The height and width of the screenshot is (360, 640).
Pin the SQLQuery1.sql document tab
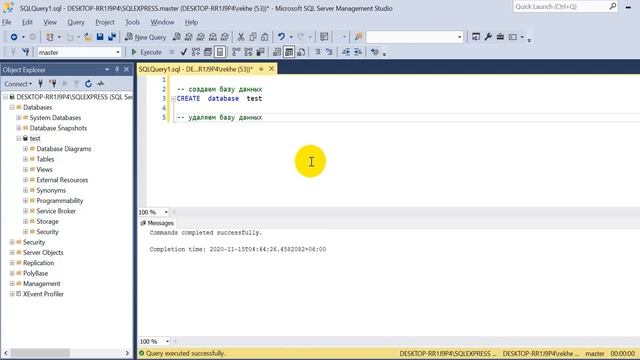click(261, 69)
